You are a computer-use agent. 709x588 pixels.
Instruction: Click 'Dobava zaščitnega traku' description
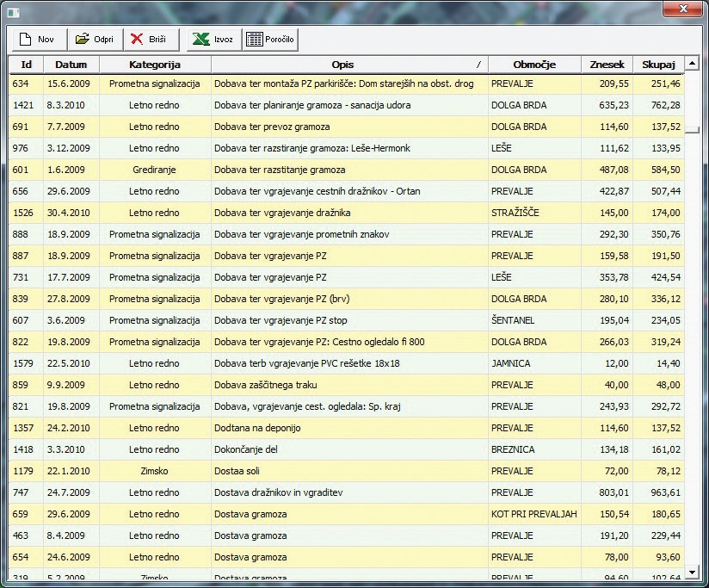(x=265, y=385)
